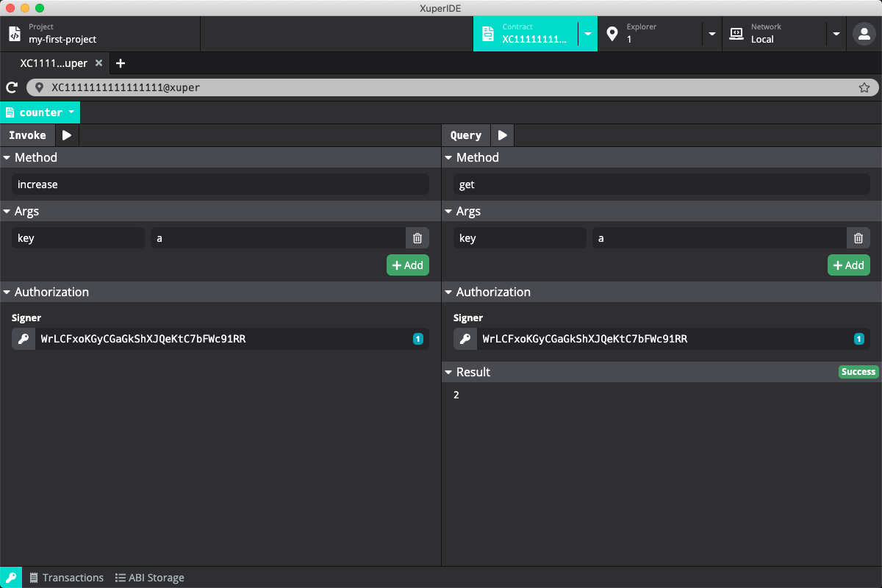882x588 pixels.
Task: Star the current contract address
Action: click(864, 87)
